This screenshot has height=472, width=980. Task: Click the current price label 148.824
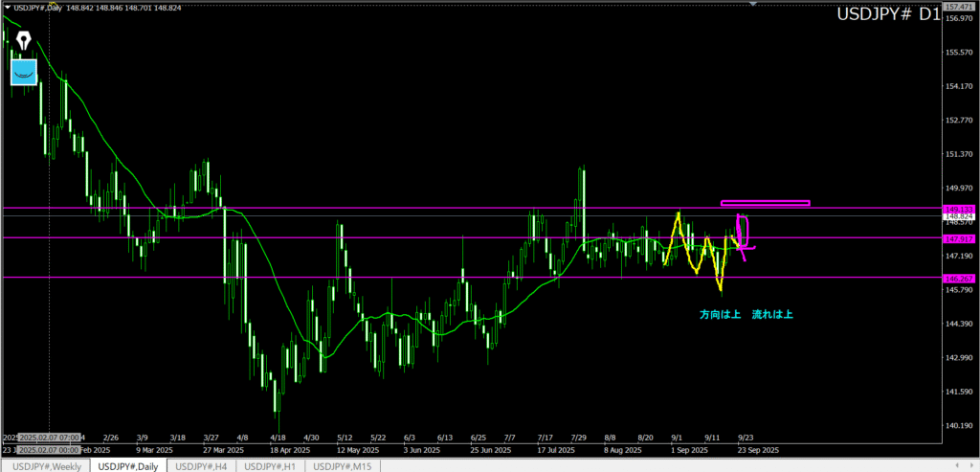click(x=959, y=217)
